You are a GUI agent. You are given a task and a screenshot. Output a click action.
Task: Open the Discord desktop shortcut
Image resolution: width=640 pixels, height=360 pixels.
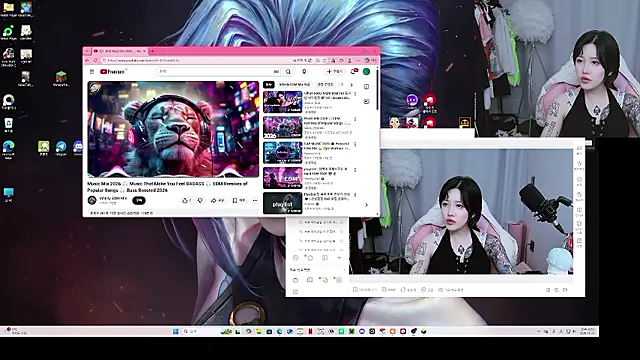click(78, 148)
